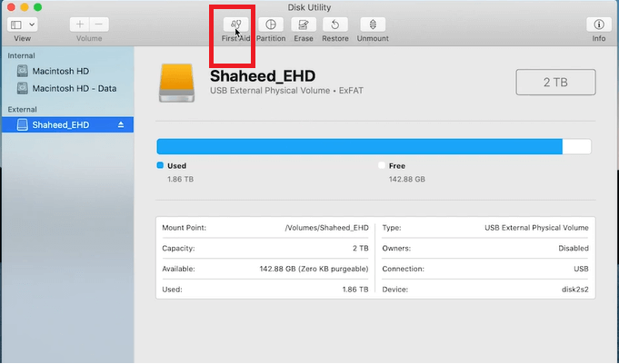Click the Capacity 2 TB value
Viewport: 619px width, 364px height.
(x=361, y=249)
